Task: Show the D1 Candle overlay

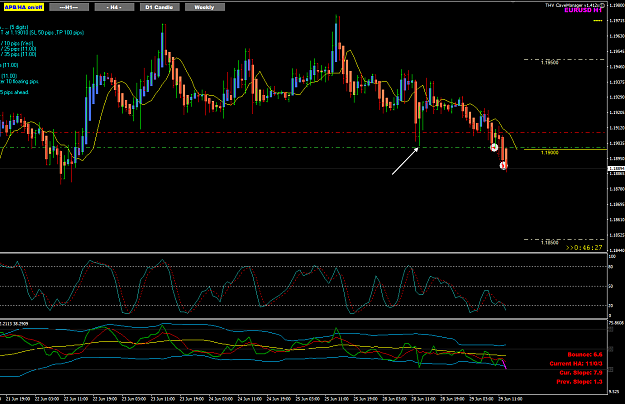Action: (x=160, y=7)
